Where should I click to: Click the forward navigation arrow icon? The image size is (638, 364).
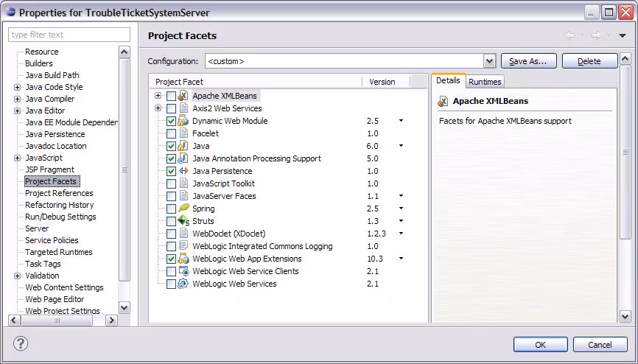tap(597, 35)
